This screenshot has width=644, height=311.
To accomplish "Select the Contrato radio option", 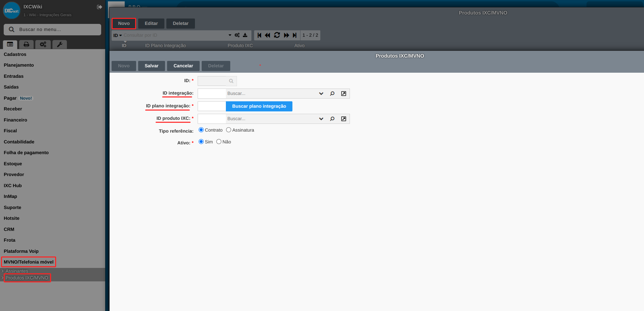I will click(x=201, y=130).
